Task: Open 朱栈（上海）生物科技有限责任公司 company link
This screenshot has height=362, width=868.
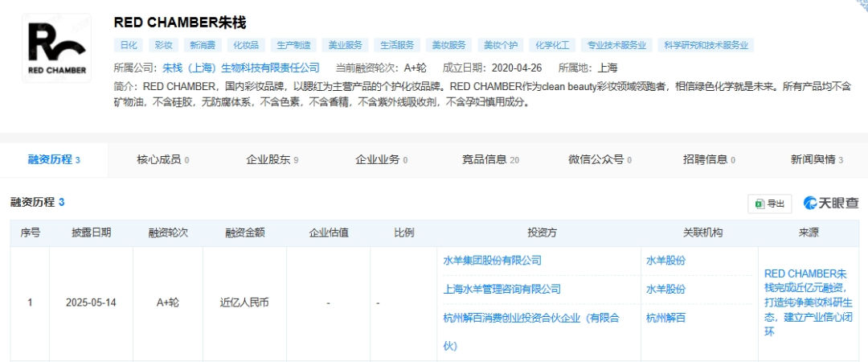Action: point(241,68)
